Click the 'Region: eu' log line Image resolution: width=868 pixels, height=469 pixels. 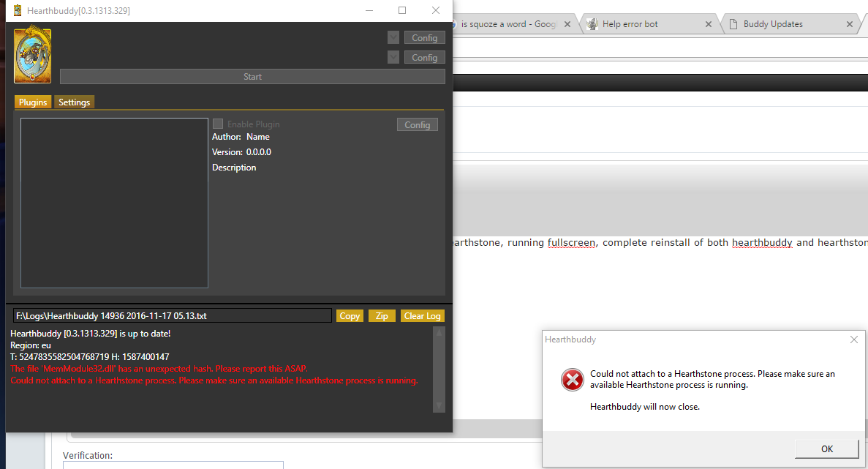point(31,345)
